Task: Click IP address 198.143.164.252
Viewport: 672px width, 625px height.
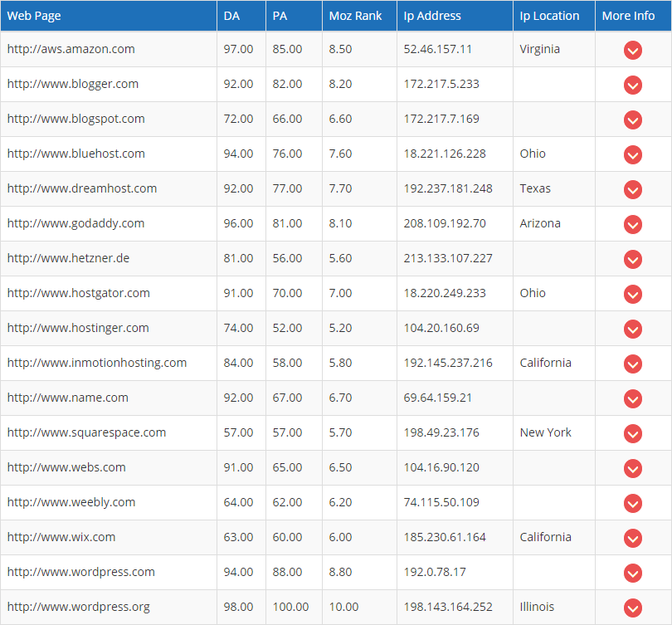Action: 448,607
